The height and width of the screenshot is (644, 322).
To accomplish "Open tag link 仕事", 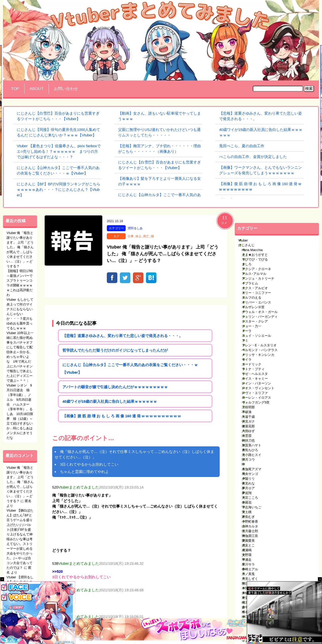I will [x=130, y=236].
